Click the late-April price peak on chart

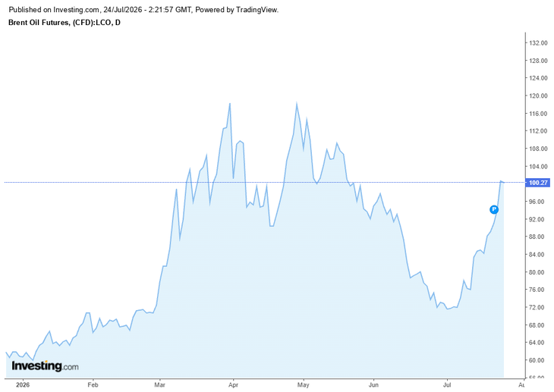(297, 103)
